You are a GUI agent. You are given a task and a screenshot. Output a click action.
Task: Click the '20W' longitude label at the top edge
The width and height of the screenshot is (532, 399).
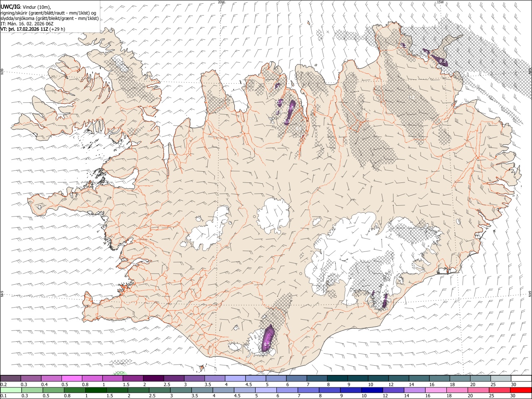(221, 2)
